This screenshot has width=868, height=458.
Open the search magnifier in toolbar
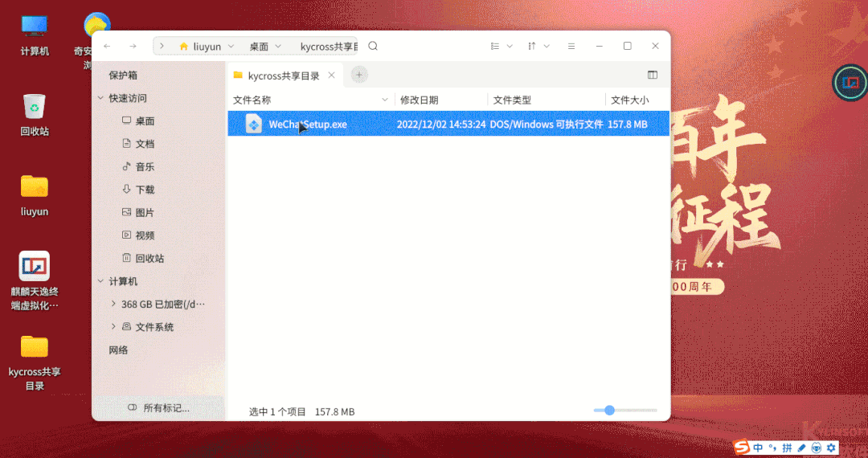(x=373, y=46)
